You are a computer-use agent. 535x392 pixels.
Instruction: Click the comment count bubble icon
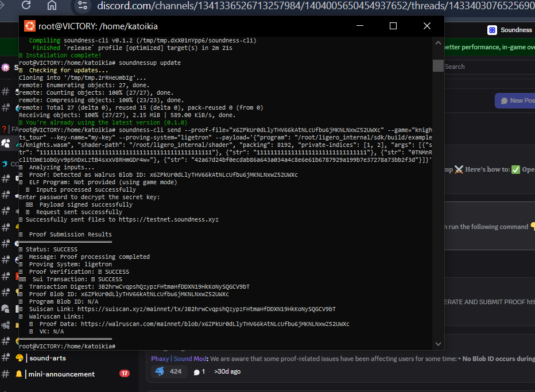196,372
